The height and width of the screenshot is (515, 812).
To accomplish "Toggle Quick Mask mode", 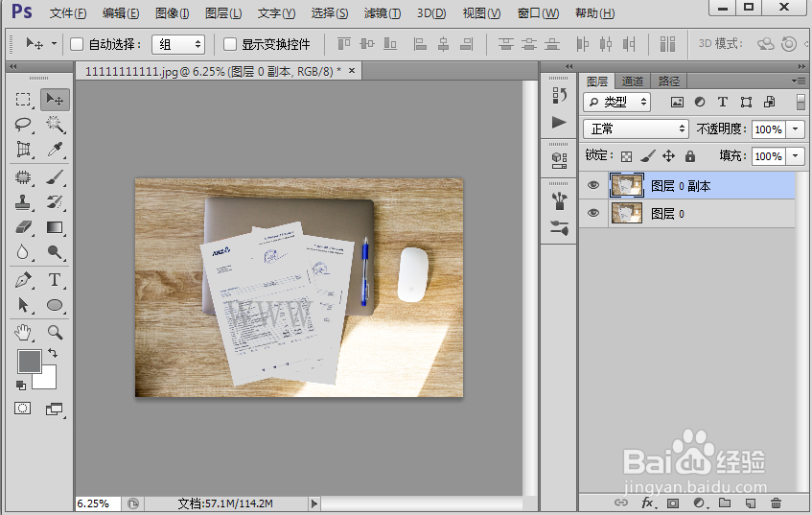I will (x=22, y=409).
